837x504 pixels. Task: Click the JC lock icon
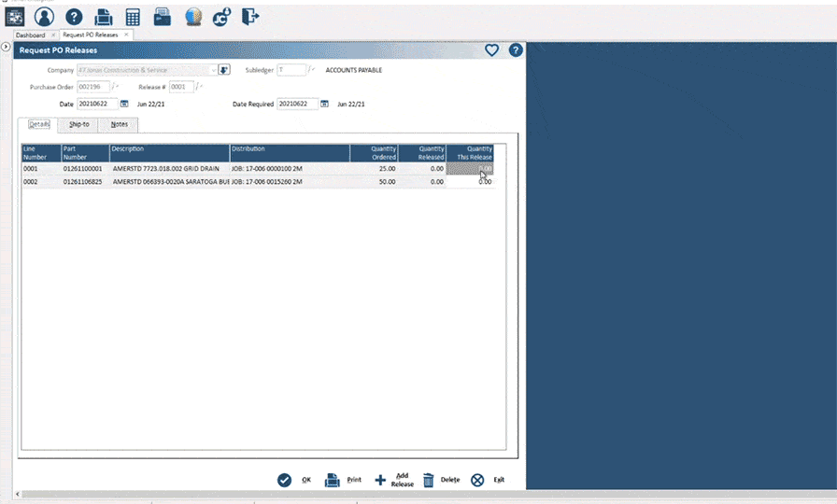[221, 17]
